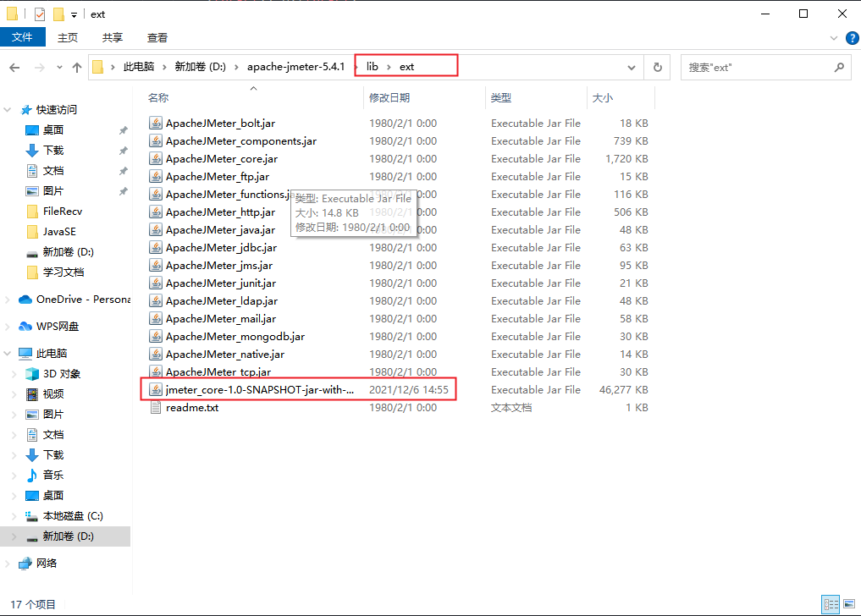Switch to large icons view layout icon

(x=849, y=604)
